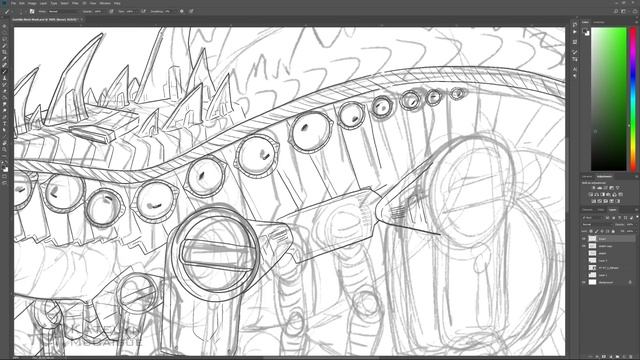Screen dimensions: 640x360
Task: Select the Rectangular Marquee tool
Action: point(4,33)
